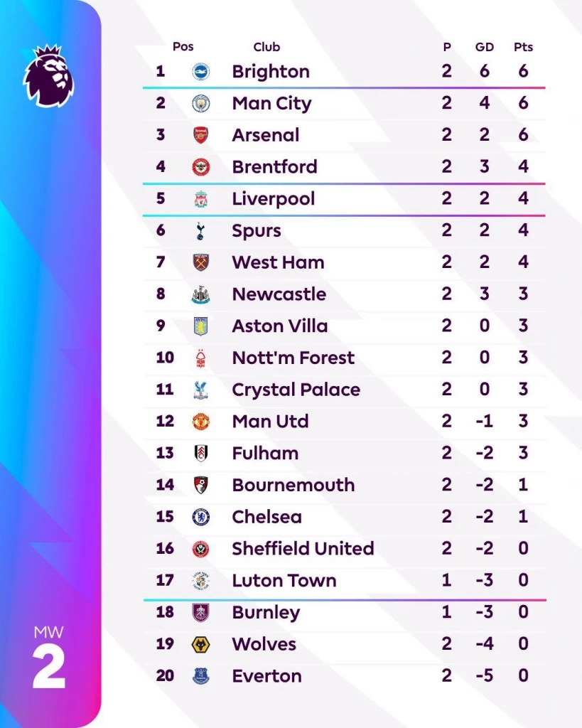Click the Brentford team name
Image resolution: width=582 pixels, height=728 pixels.
[274, 167]
